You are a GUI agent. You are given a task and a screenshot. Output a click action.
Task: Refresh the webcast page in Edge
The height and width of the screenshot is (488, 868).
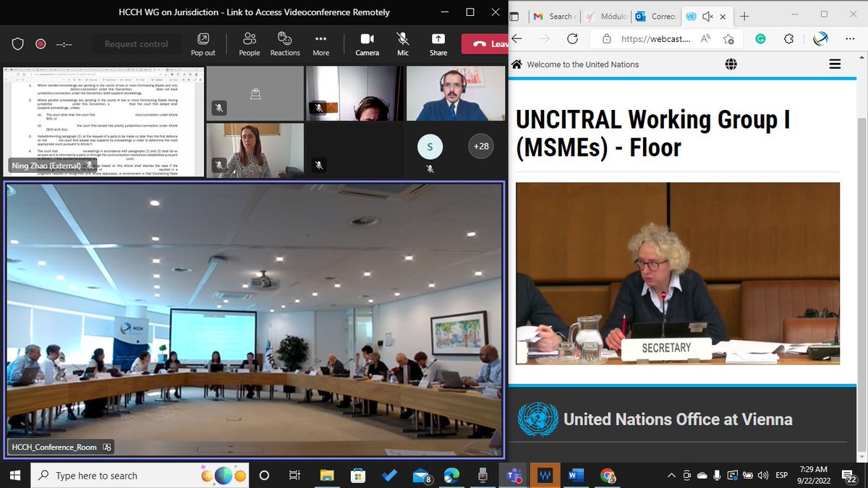pos(572,39)
